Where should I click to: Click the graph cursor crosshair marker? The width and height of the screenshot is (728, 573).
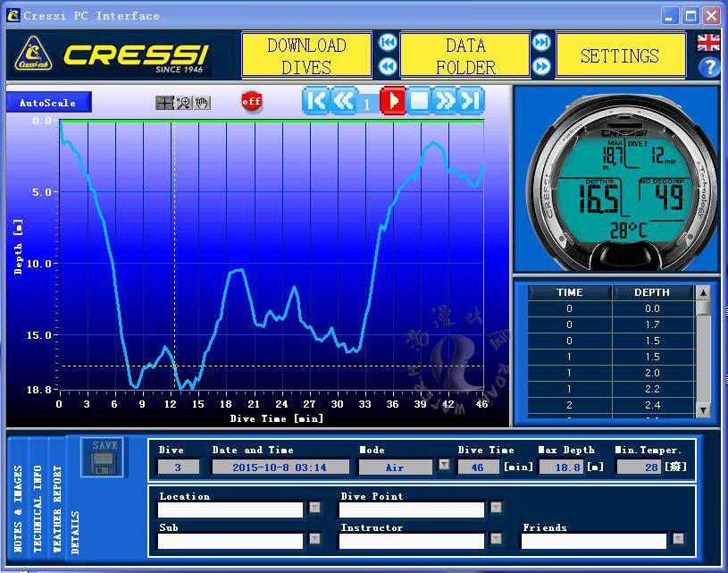click(x=174, y=367)
